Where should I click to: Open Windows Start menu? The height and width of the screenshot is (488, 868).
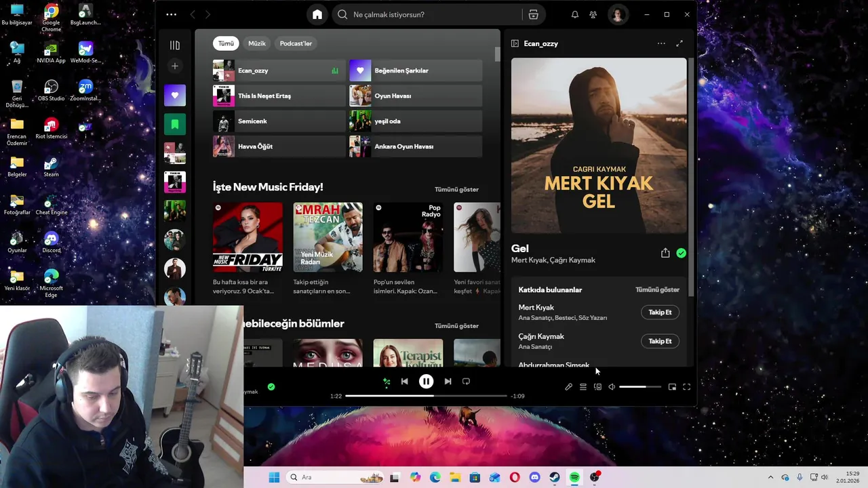274,477
